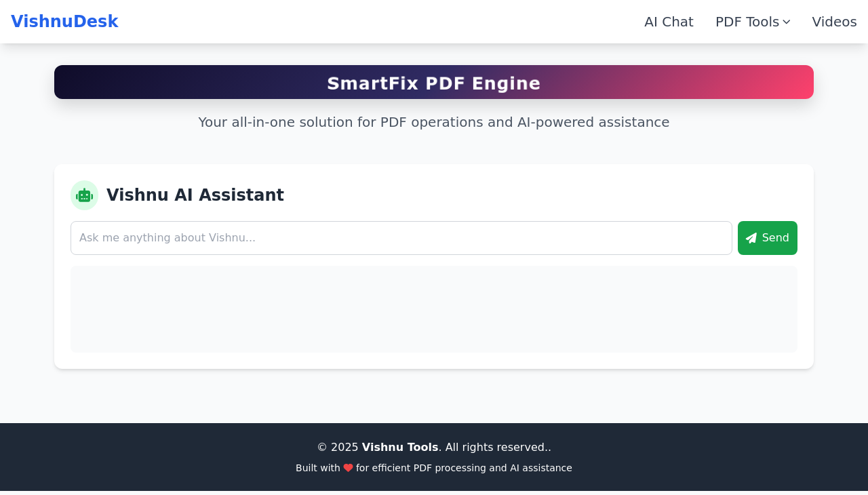Image resolution: width=868 pixels, height=495 pixels.
Task: Click the green robot assistant icon
Action: (84, 195)
